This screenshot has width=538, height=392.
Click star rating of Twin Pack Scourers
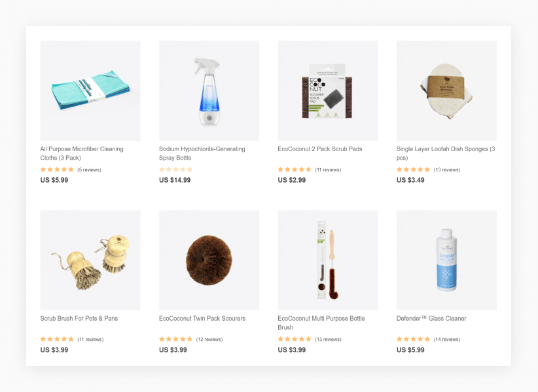point(175,339)
